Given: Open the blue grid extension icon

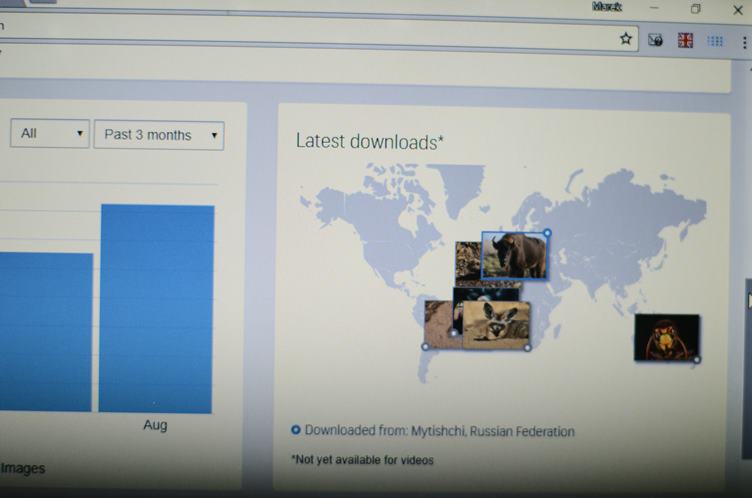Looking at the screenshot, I should (715, 41).
